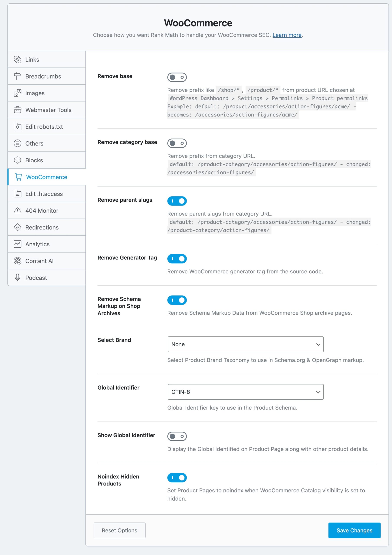Click the Show Global Identifier label
The width and height of the screenshot is (392, 555).
[x=126, y=435]
